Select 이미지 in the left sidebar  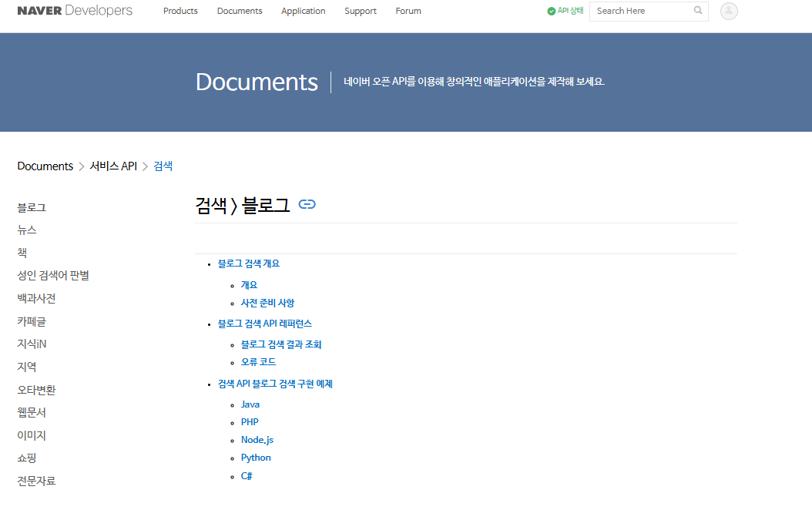32,435
